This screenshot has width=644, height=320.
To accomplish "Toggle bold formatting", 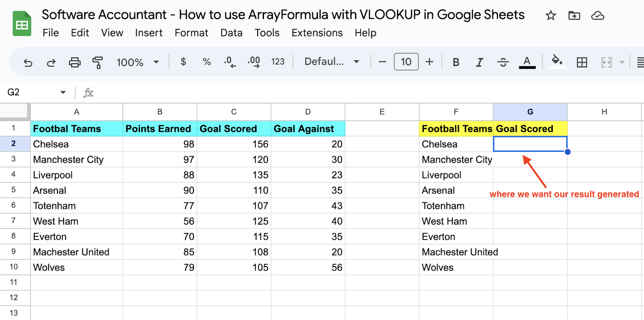I will click(x=456, y=62).
